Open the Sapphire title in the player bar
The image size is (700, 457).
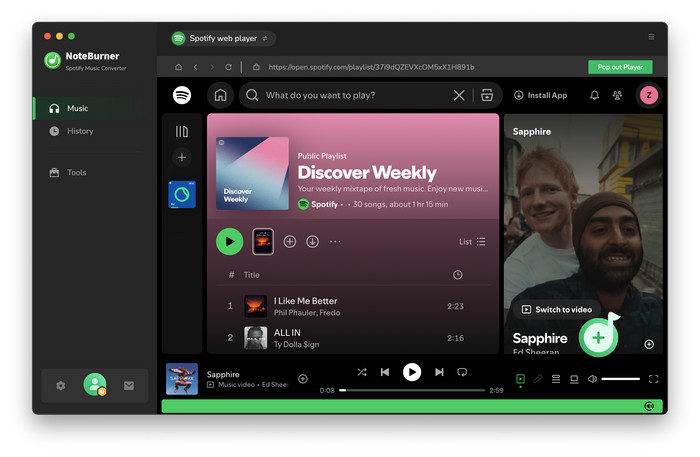pyautogui.click(x=223, y=374)
